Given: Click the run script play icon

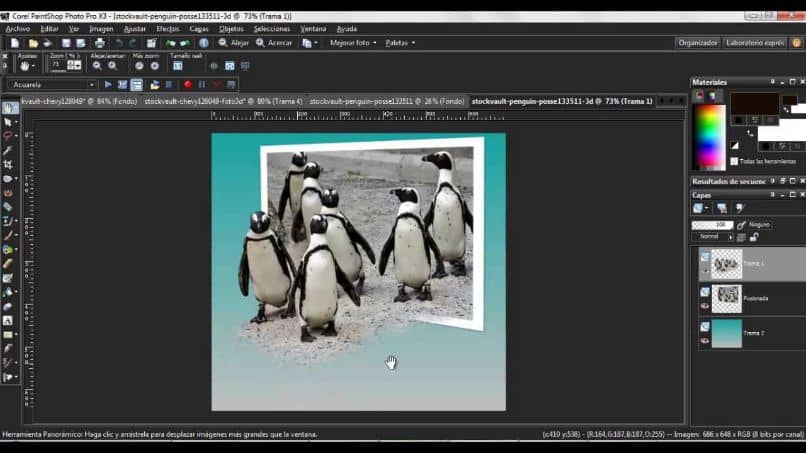Looking at the screenshot, I should point(108,85).
